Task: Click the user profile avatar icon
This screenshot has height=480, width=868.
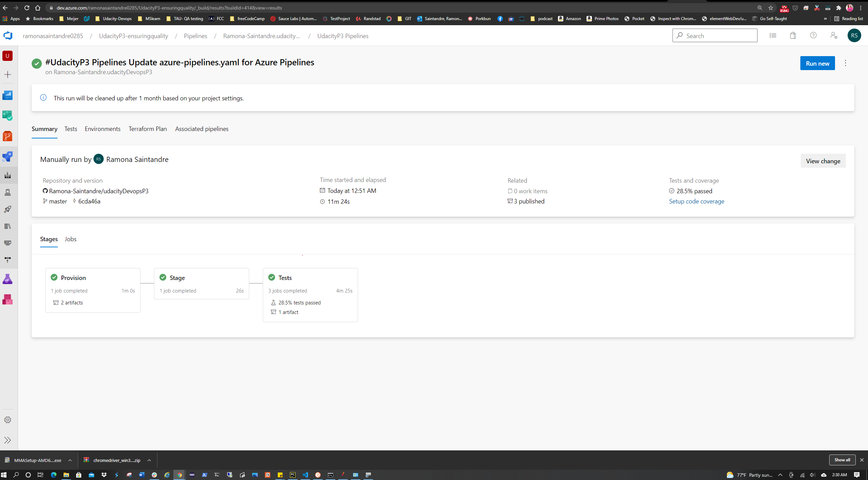Action: tap(854, 35)
